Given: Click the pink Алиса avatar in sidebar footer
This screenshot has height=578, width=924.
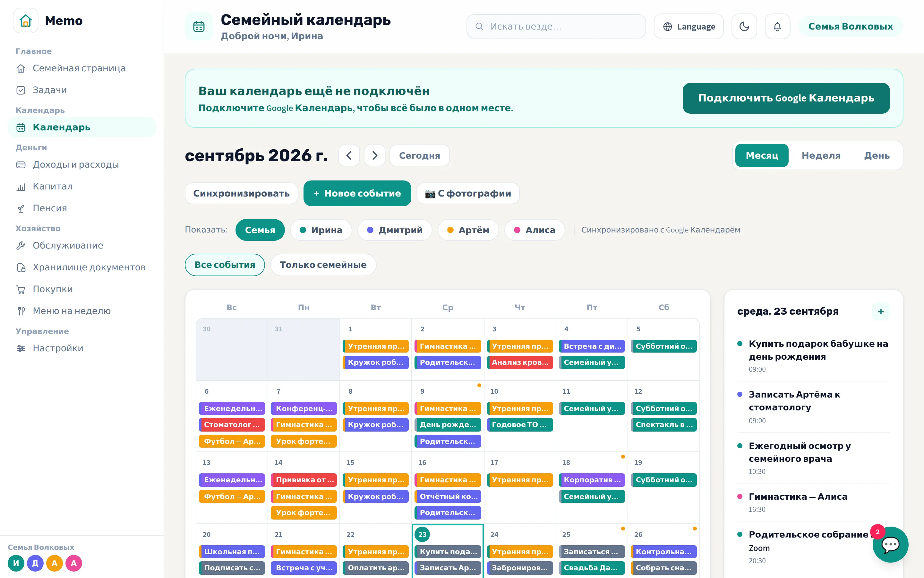Looking at the screenshot, I should click(x=74, y=563).
